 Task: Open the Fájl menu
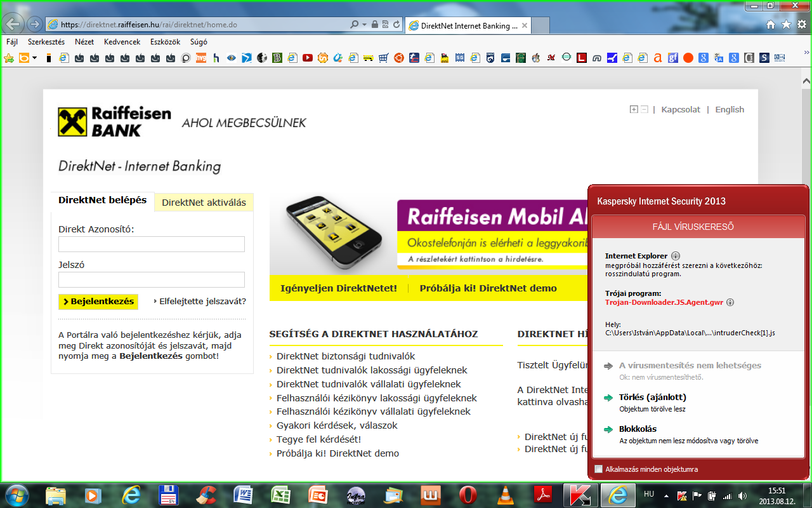pyautogui.click(x=12, y=42)
